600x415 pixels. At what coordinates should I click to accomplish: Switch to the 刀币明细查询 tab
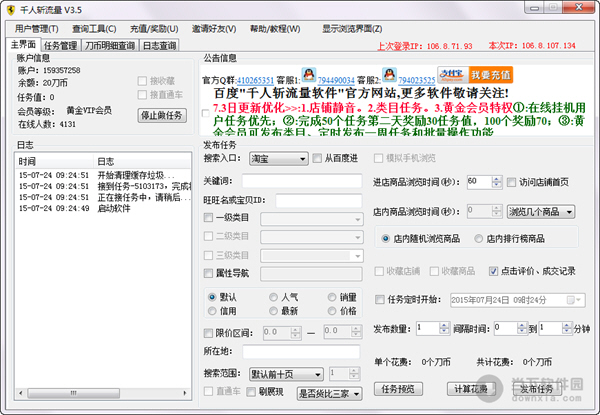tap(110, 46)
